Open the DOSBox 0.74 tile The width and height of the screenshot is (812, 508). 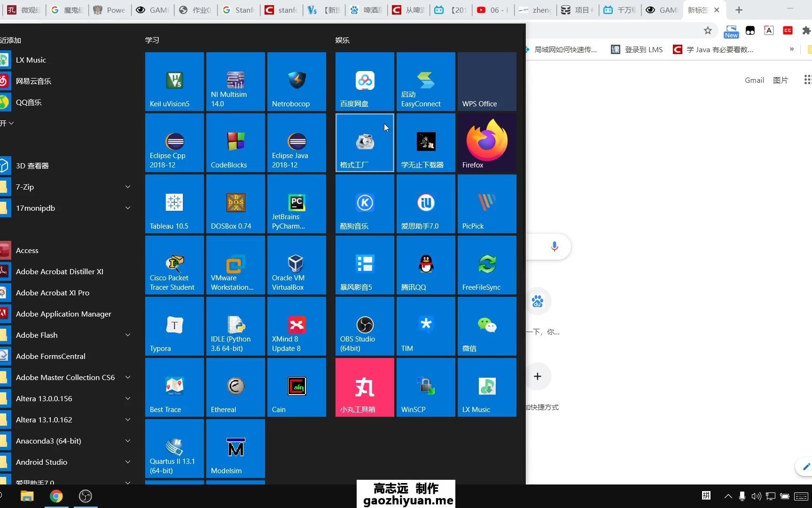point(235,204)
